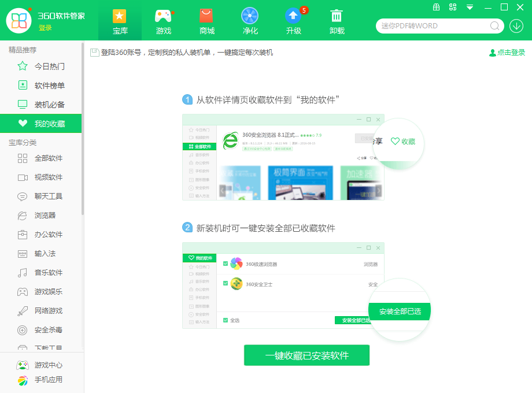Click the heart icon beside 我的收藏
The width and height of the screenshot is (532, 393).
[23, 123]
